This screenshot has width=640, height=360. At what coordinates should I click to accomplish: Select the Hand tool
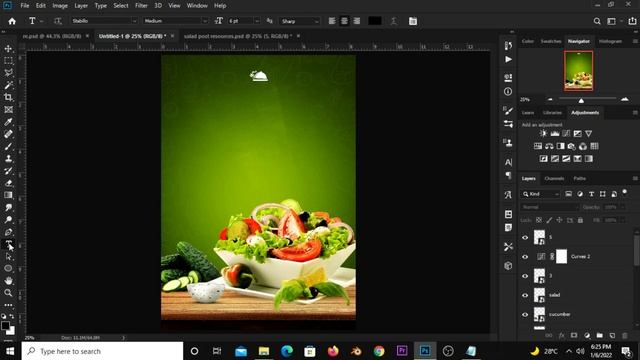(x=8, y=281)
